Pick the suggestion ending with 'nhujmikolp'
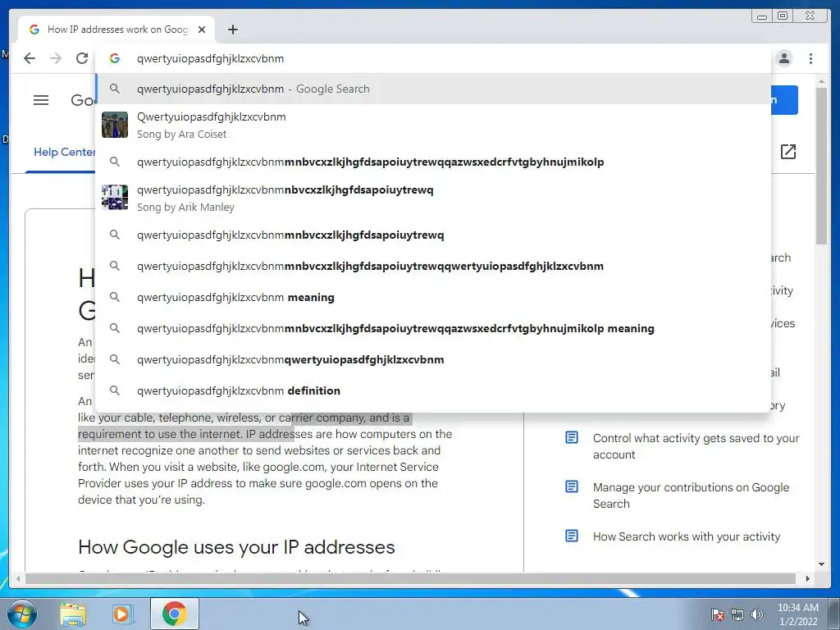Screen dimensions: 840x630 (x=433, y=162)
